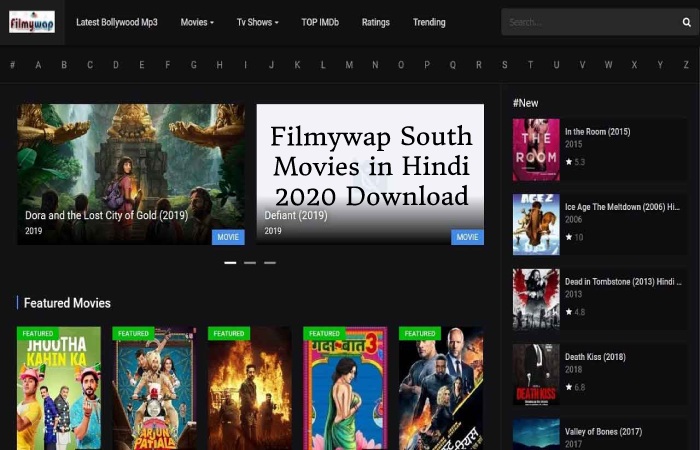Click the Dead in Tombstone (2013) title

pos(623,282)
